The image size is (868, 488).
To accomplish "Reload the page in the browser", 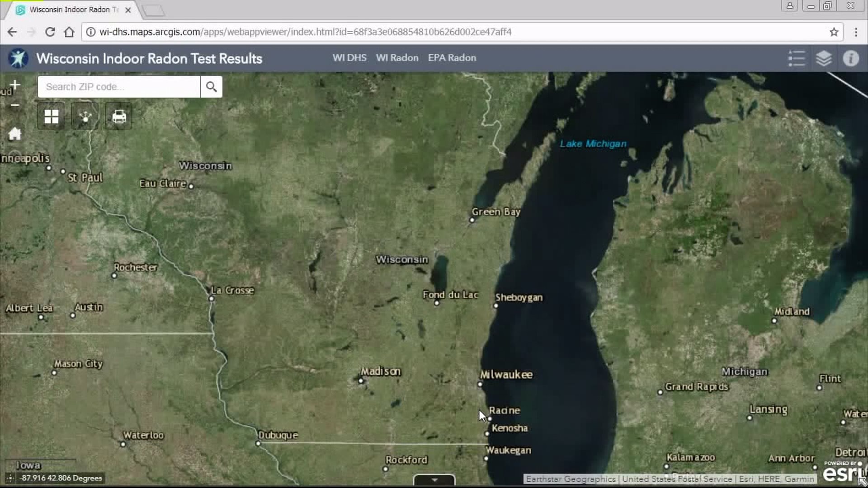I will 50,32.
